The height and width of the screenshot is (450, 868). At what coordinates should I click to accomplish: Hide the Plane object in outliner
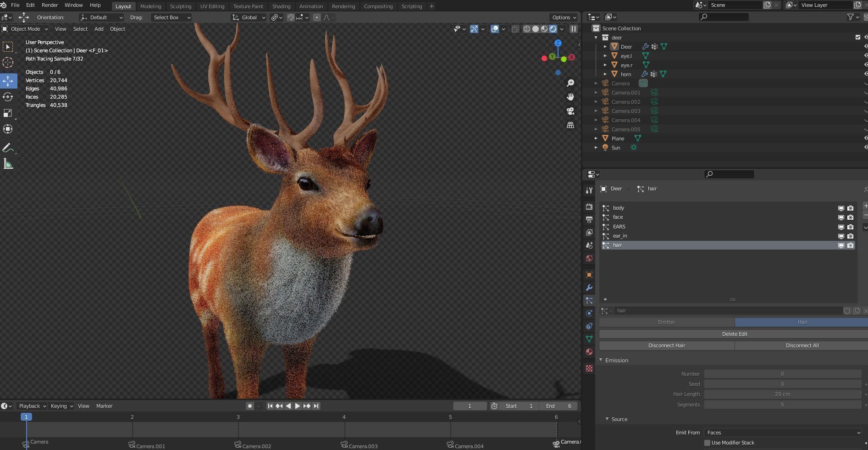866,138
